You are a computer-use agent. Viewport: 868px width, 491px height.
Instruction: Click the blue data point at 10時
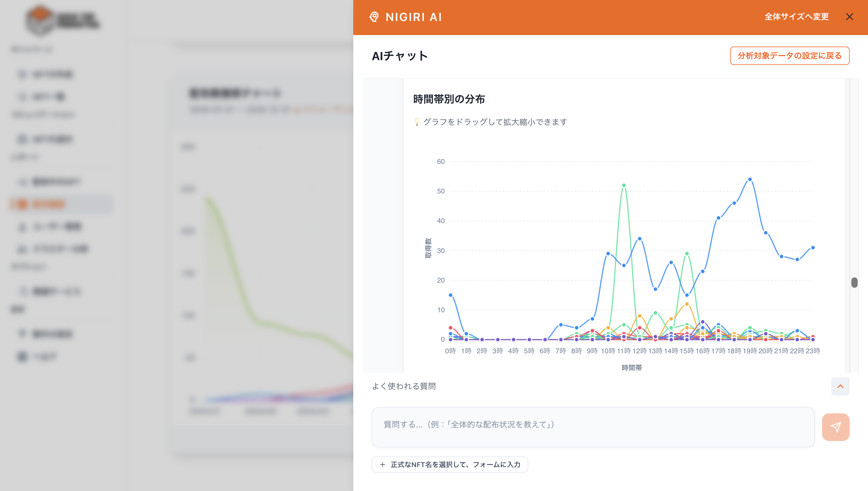(608, 254)
